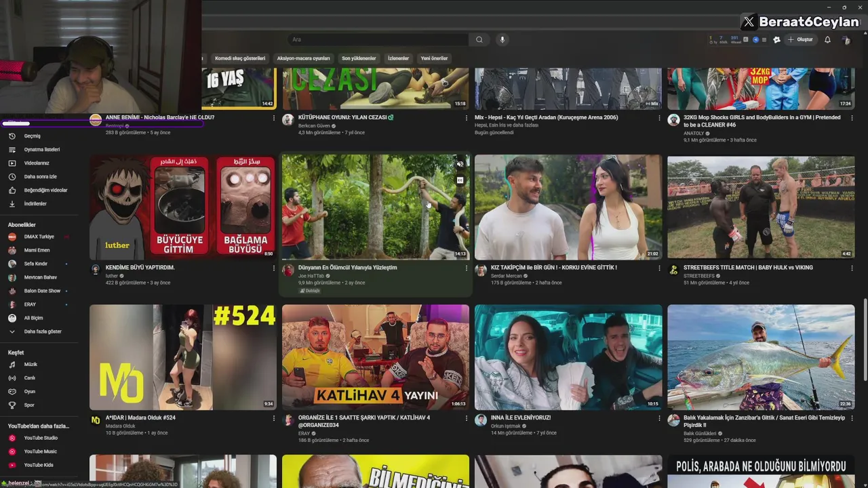Open options for INNA İLE EVLENİYORUZ video
The width and height of the screenshot is (868, 488).
click(x=659, y=418)
